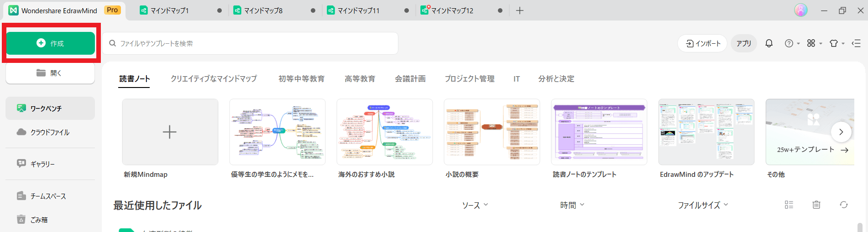This screenshot has width=868, height=232.
Task: Open the notification bell icon
Action: 769,43
